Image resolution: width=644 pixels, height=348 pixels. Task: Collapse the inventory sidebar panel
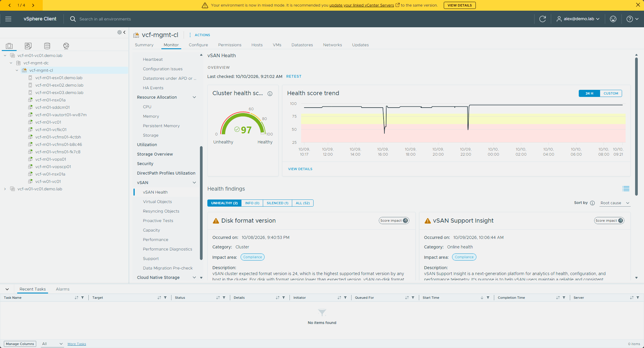(x=125, y=32)
